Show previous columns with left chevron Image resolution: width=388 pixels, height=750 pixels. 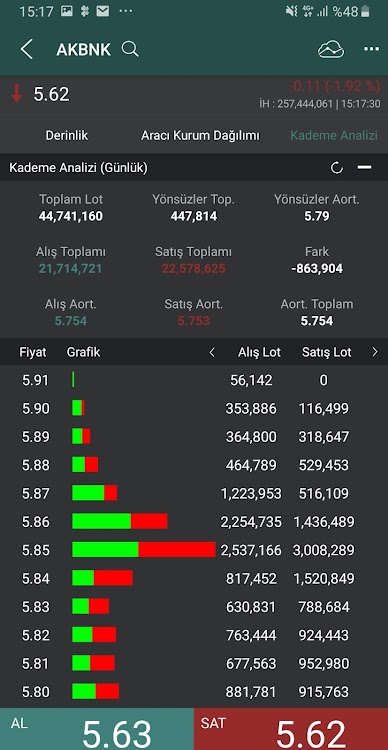click(212, 353)
